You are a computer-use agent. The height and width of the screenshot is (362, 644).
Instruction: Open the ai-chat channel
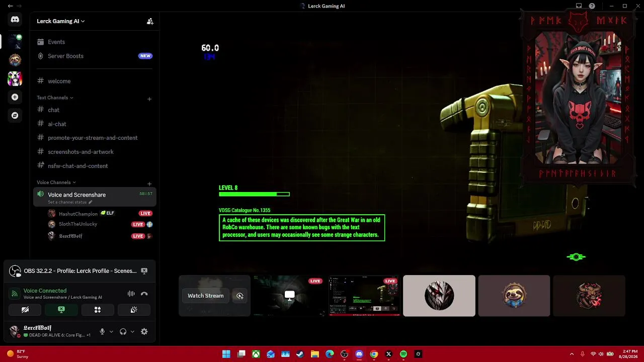tap(95, 124)
